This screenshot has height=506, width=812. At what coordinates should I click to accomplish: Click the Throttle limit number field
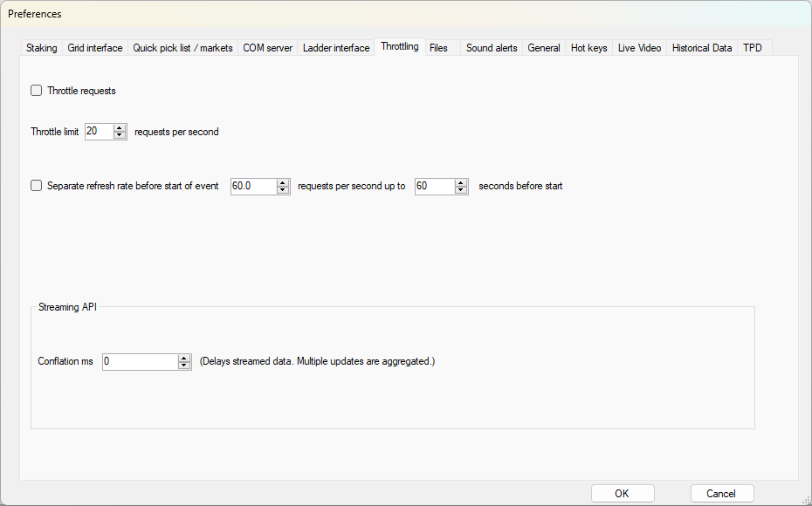pyautogui.click(x=99, y=132)
